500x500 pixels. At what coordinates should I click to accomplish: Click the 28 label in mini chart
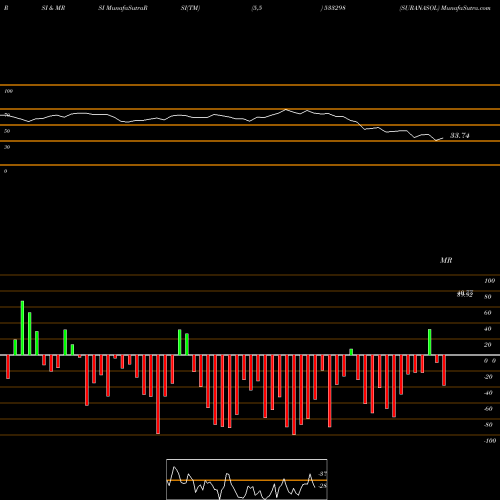pyautogui.click(x=323, y=486)
